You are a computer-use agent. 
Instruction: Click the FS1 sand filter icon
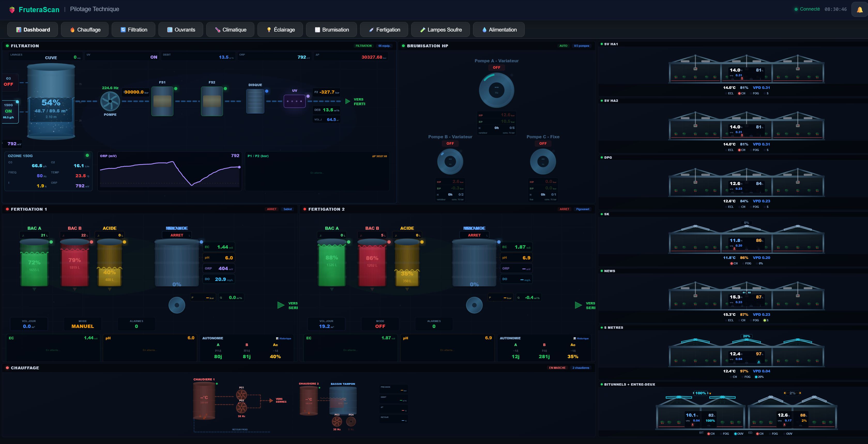click(162, 101)
